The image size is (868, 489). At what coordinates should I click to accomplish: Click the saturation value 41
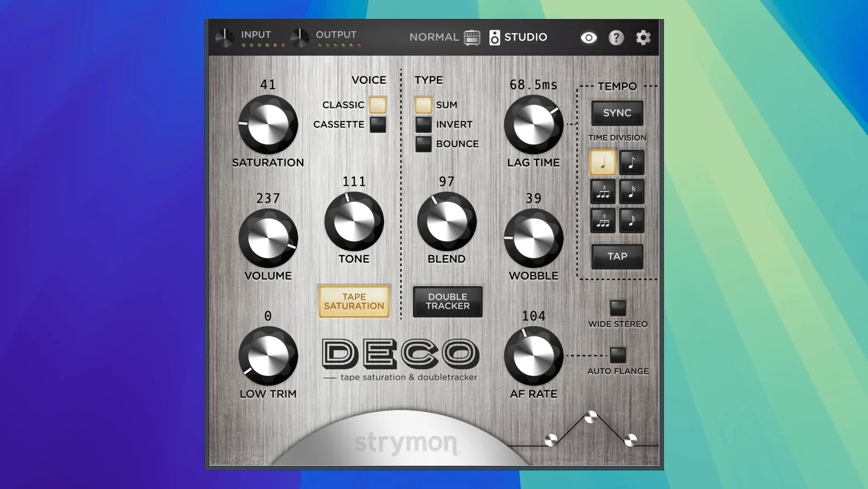pos(268,85)
